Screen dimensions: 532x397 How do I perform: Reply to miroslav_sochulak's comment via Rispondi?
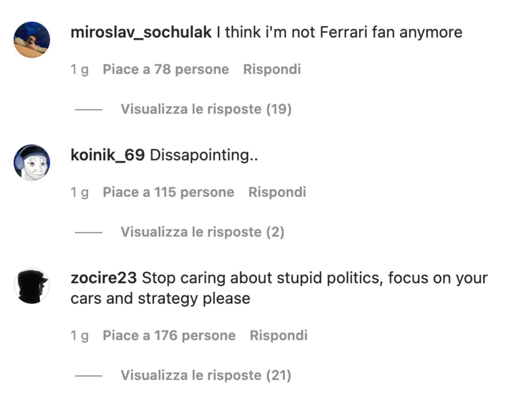pos(272,69)
